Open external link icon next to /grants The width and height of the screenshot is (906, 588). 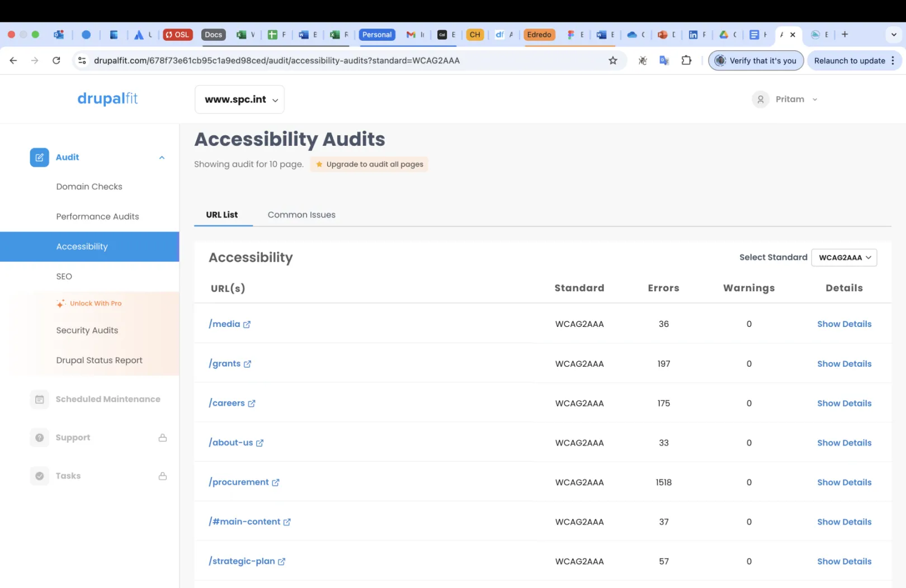click(247, 364)
